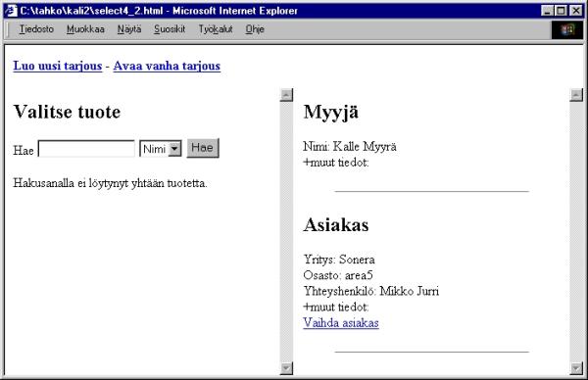Open the Muokkaa menu
The height and width of the screenshot is (380, 588).
[85, 29]
